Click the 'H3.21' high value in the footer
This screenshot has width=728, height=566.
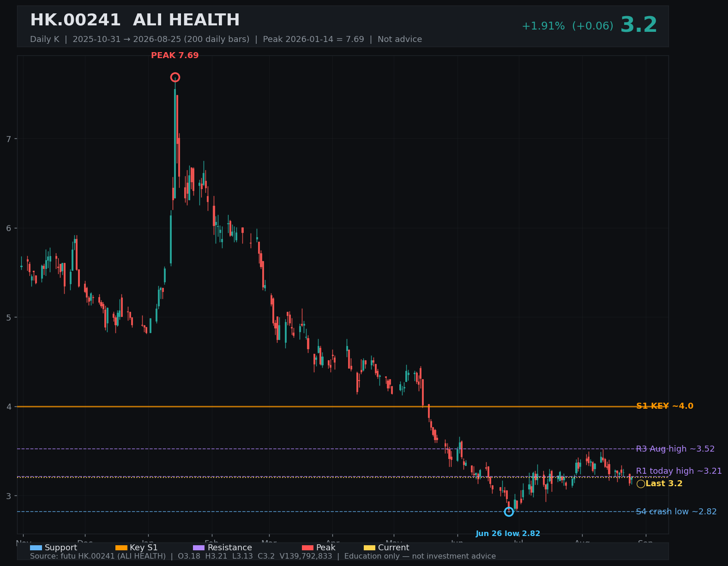(216, 556)
